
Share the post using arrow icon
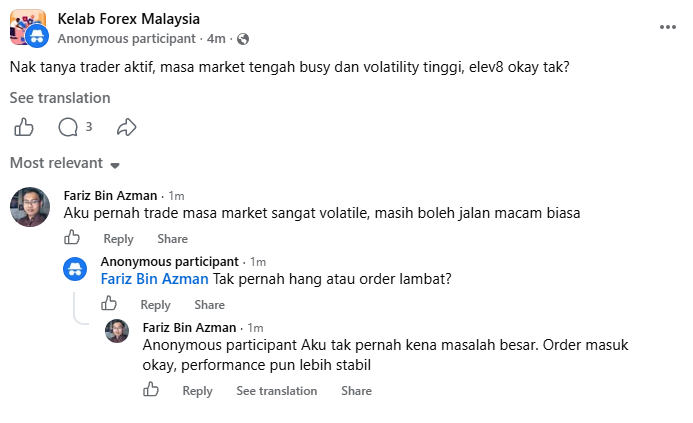point(126,127)
